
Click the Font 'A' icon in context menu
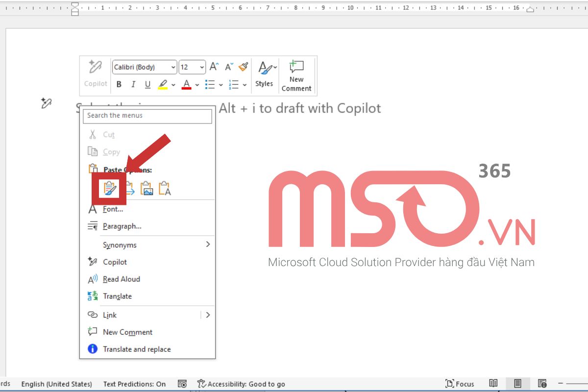click(x=92, y=209)
